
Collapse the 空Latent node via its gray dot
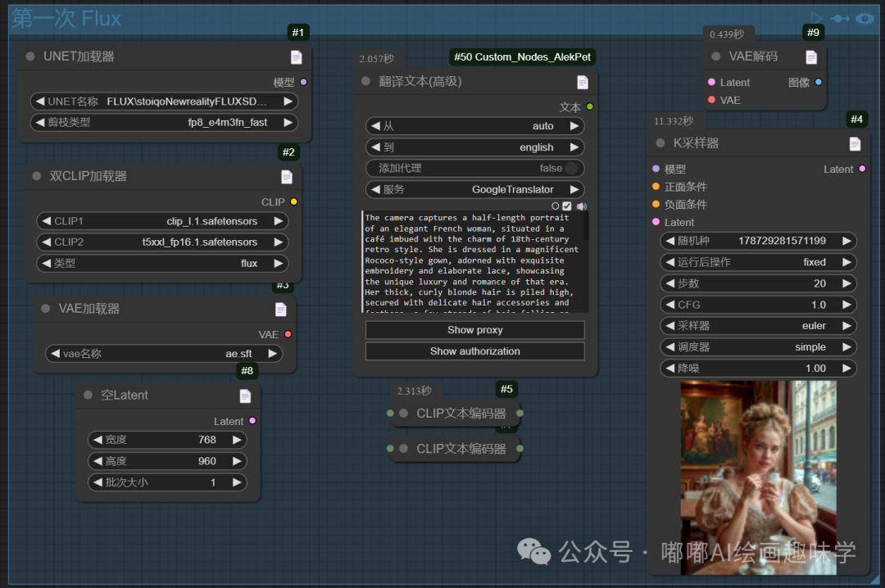(x=88, y=395)
